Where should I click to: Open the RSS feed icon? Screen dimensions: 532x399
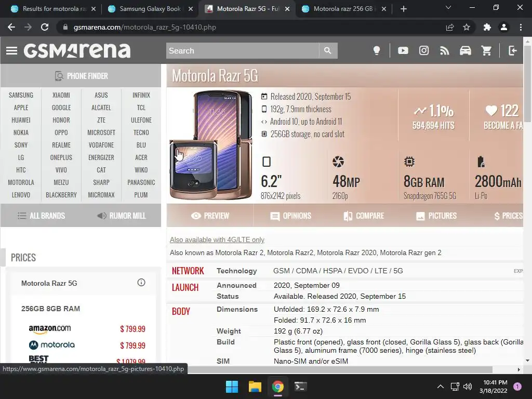click(445, 50)
